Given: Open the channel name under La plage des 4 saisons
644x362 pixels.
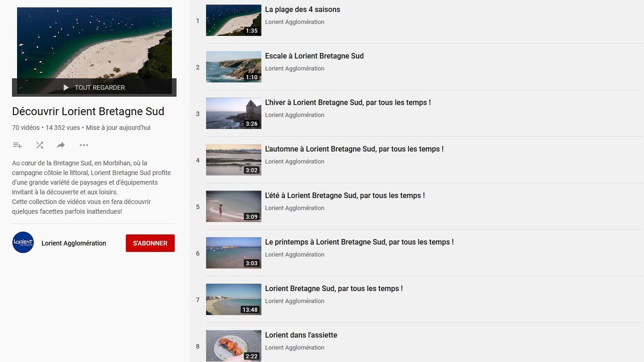Looking at the screenshot, I should (295, 22).
